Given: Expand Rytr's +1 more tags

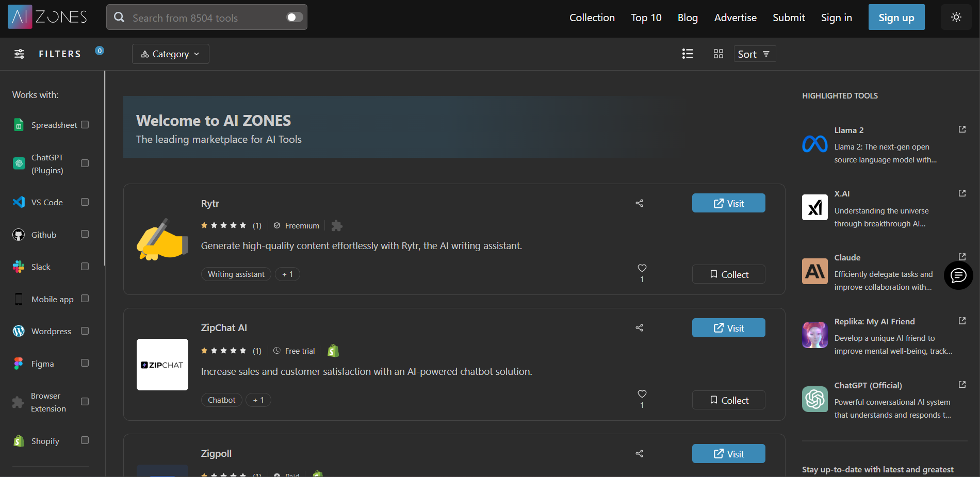Looking at the screenshot, I should pos(287,274).
